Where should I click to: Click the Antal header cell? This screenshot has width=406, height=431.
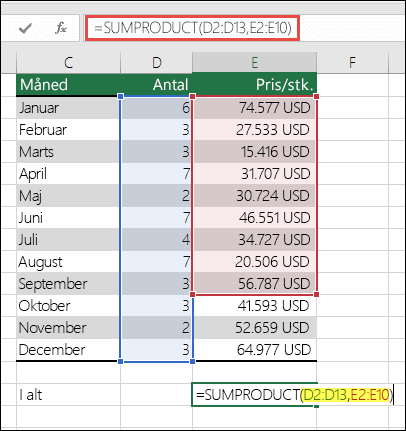click(156, 85)
